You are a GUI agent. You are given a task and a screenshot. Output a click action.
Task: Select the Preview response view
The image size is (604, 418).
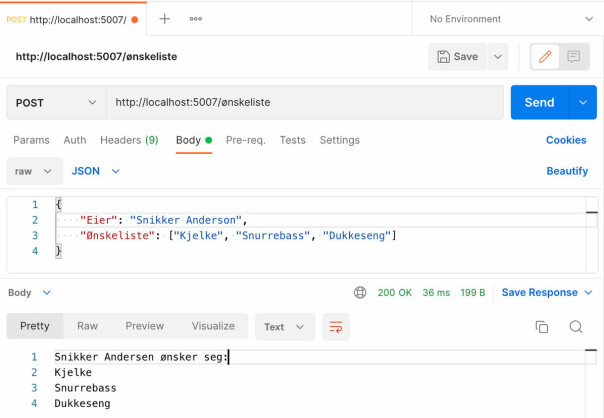144,326
